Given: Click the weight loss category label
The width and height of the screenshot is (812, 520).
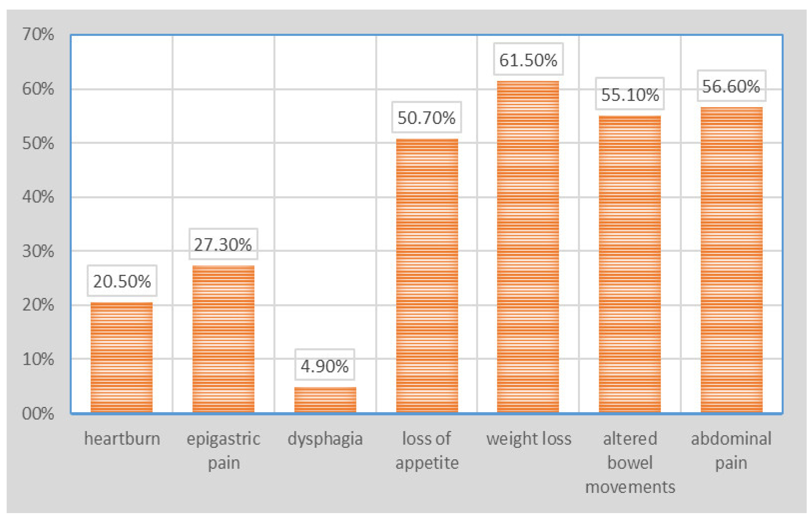Looking at the screenshot, I should (x=529, y=439).
